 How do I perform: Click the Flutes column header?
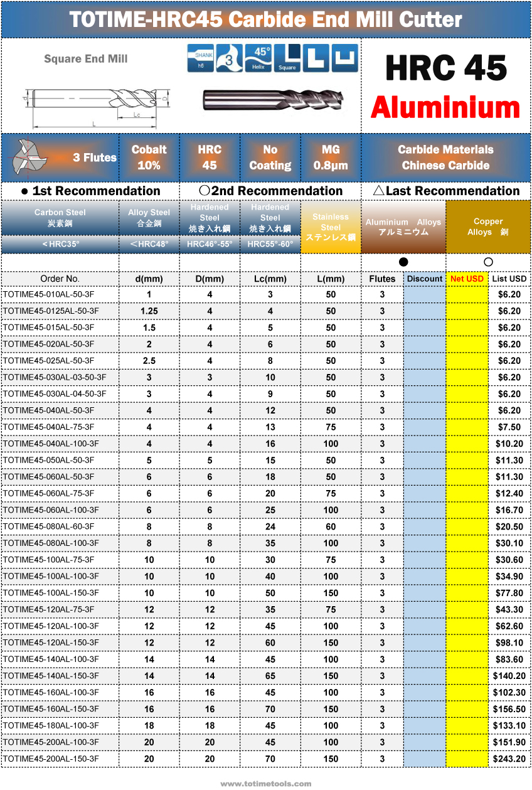382,279
